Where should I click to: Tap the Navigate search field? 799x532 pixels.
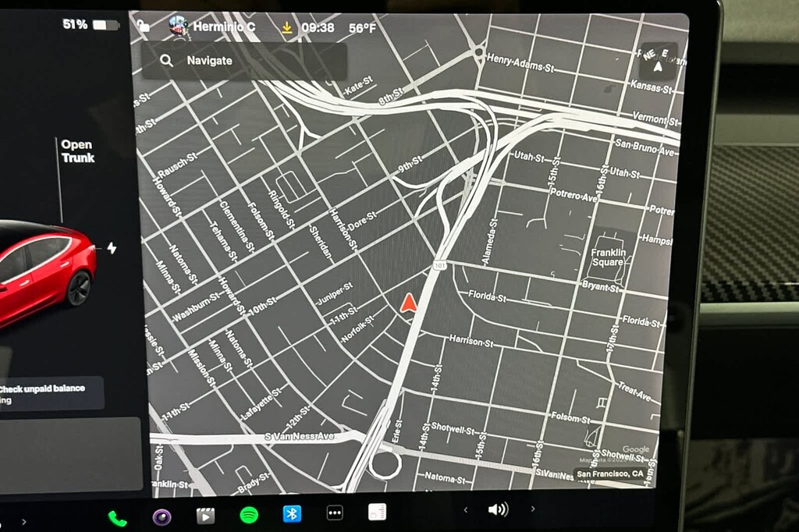coord(243,61)
